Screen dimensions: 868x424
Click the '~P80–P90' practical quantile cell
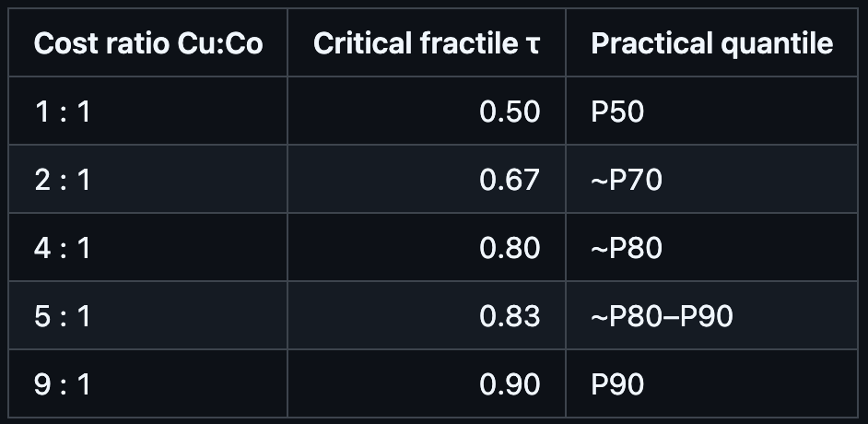click(x=662, y=315)
